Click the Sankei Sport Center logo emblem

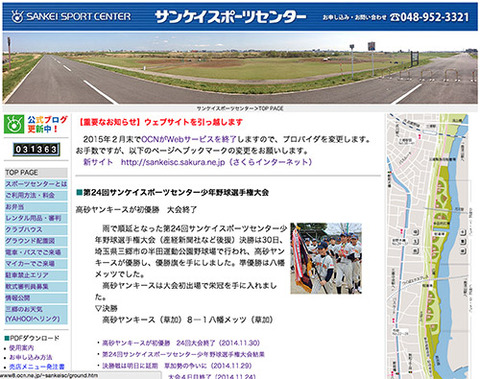[17, 17]
